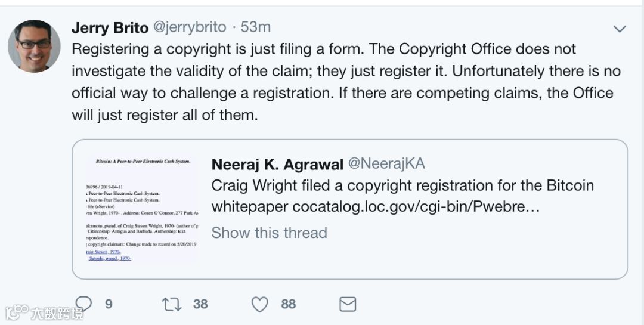The width and height of the screenshot is (644, 325).
Task: Open Jerry Brito's display name link
Action: point(110,27)
